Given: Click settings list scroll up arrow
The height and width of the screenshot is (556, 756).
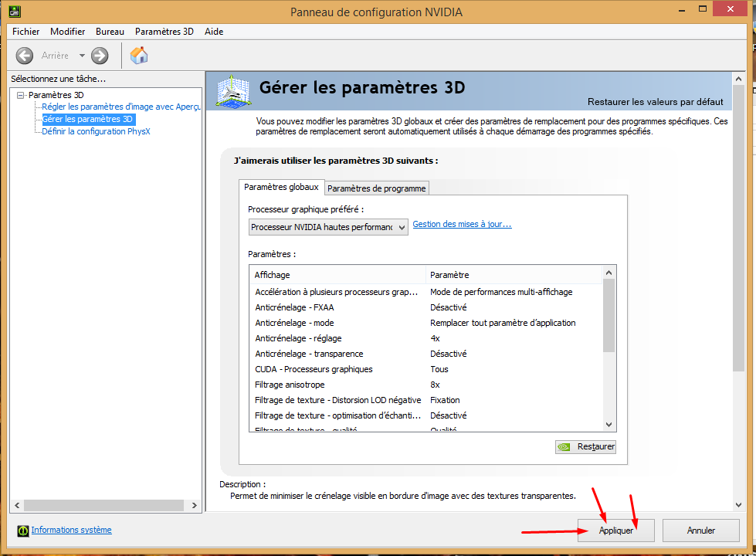Looking at the screenshot, I should [609, 273].
